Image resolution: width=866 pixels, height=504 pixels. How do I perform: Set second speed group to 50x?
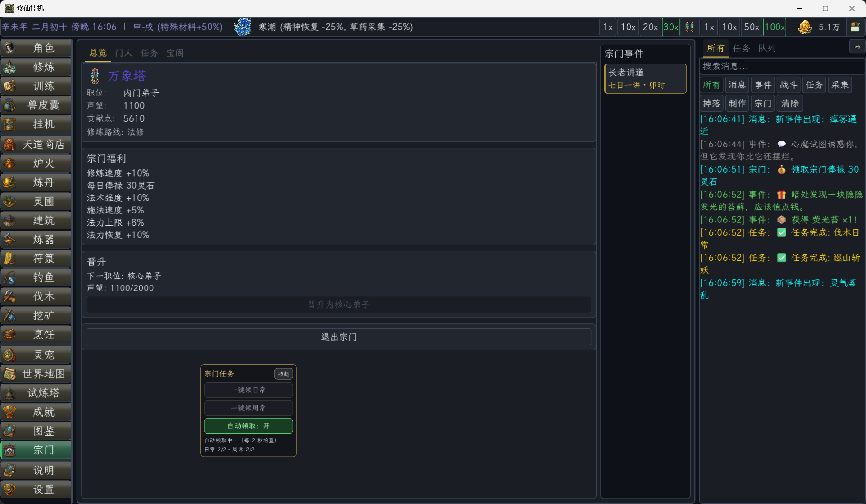click(752, 27)
